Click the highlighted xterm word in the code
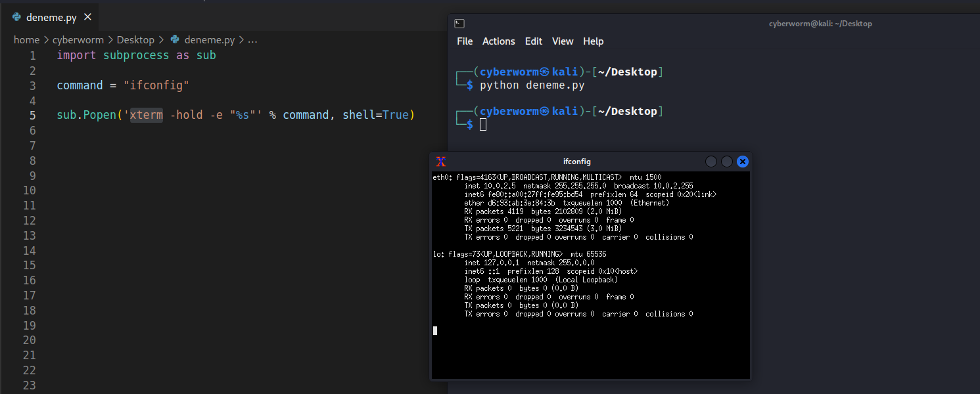The height and width of the screenshot is (394, 980). [146, 116]
